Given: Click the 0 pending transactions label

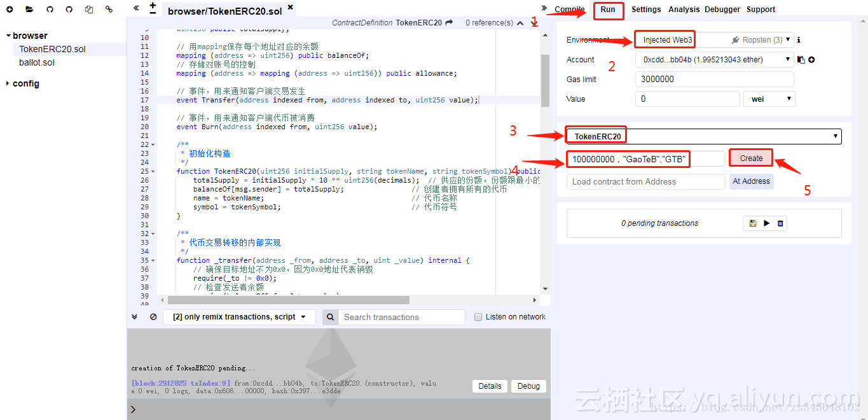Looking at the screenshot, I should (659, 223).
